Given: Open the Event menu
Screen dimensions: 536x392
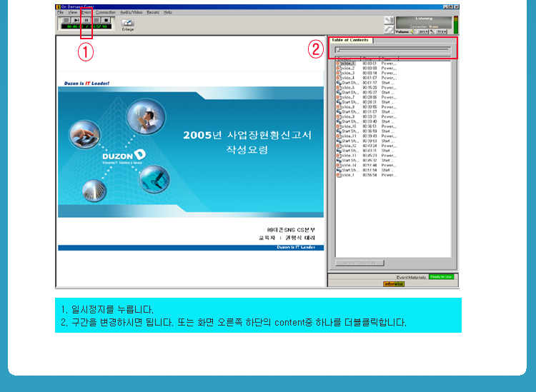Looking at the screenshot, I should point(86,12).
